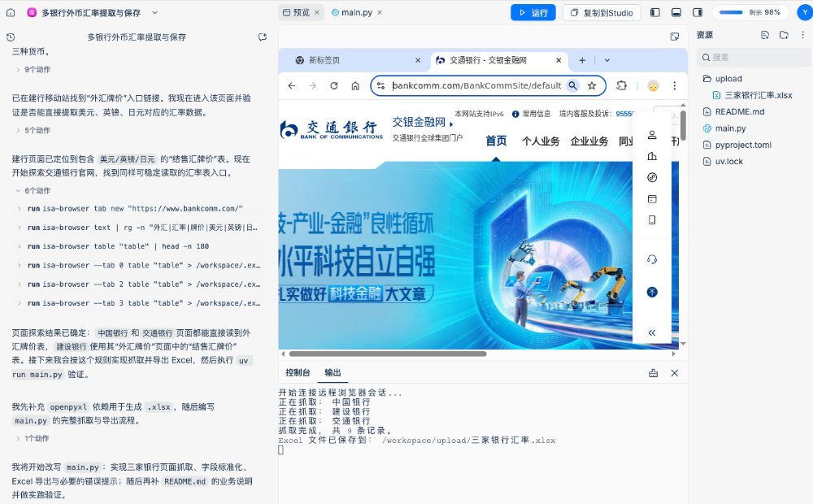Image resolution: width=813 pixels, height=504 pixels.
Task: Switch to the 输出 tab
Action: pos(333,372)
